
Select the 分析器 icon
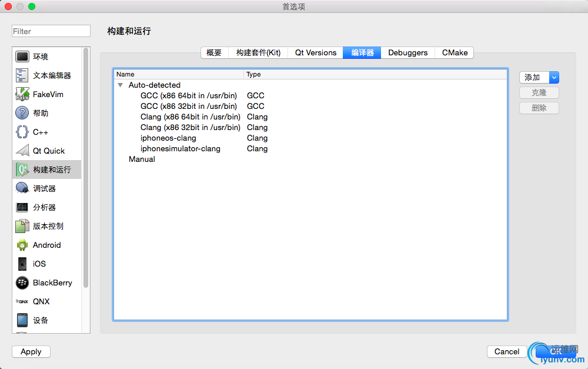click(x=22, y=207)
